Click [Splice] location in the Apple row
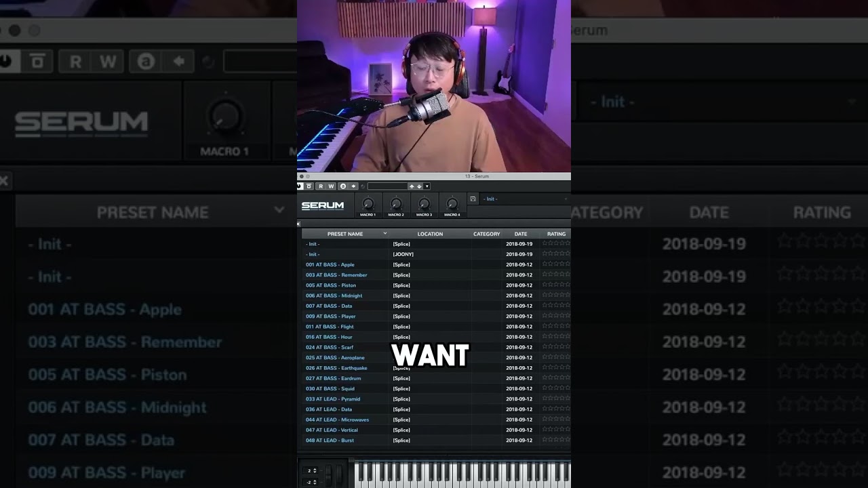The width and height of the screenshot is (868, 488). 401,264
